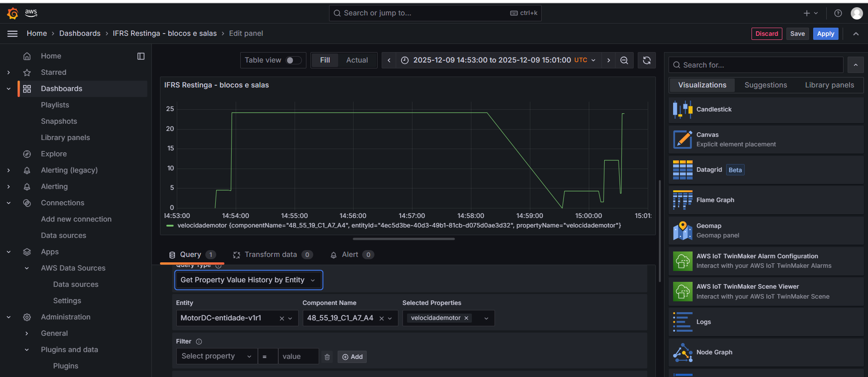This screenshot has width=868, height=377.
Task: Click the visualization Search for field
Action: click(x=756, y=65)
